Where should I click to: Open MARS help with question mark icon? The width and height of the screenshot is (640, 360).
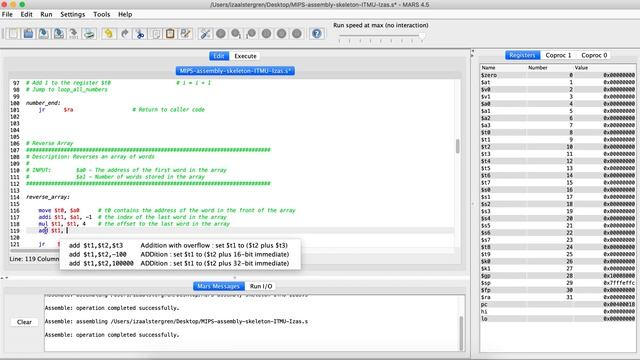coord(316,33)
